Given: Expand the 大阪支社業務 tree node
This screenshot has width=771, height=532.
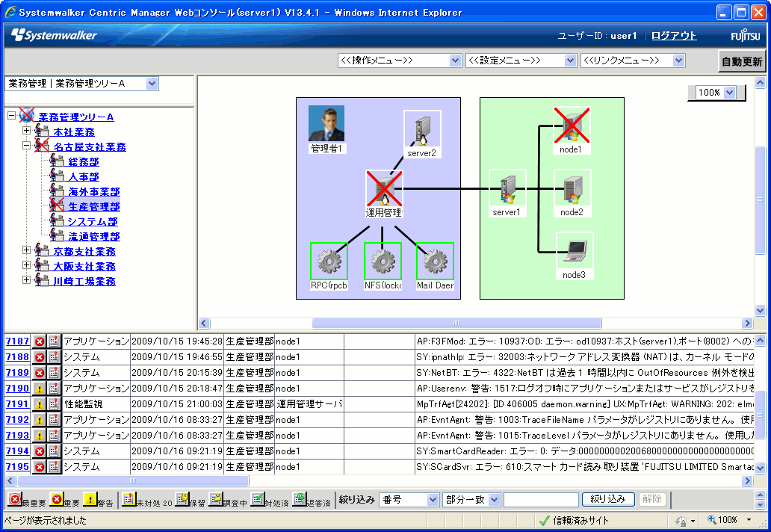Looking at the screenshot, I should (27, 265).
